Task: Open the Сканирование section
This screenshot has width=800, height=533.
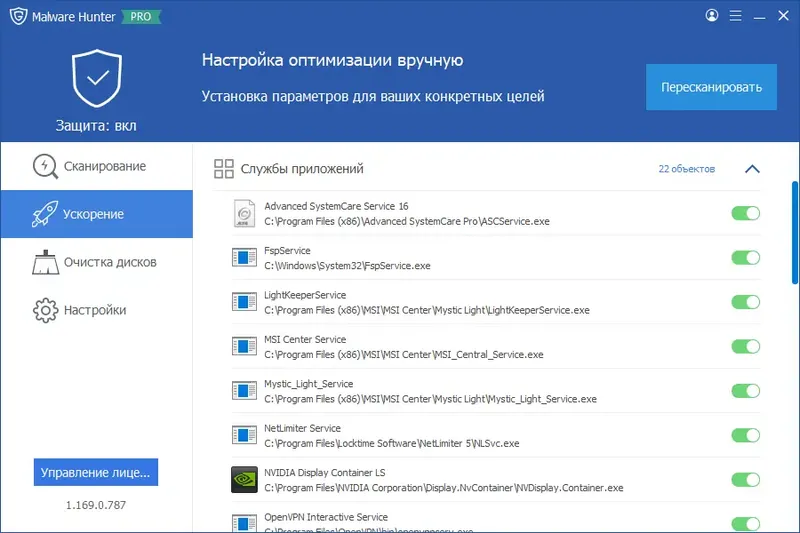Action: point(96,166)
